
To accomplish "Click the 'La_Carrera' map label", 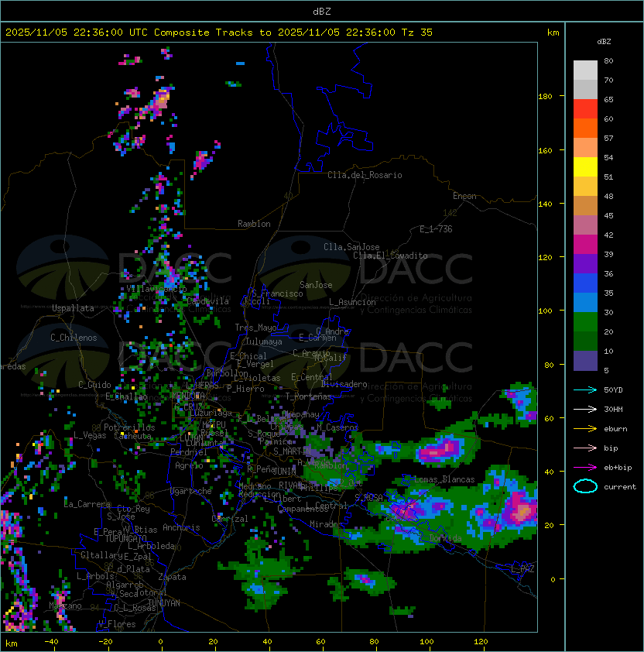I will 87,504.
